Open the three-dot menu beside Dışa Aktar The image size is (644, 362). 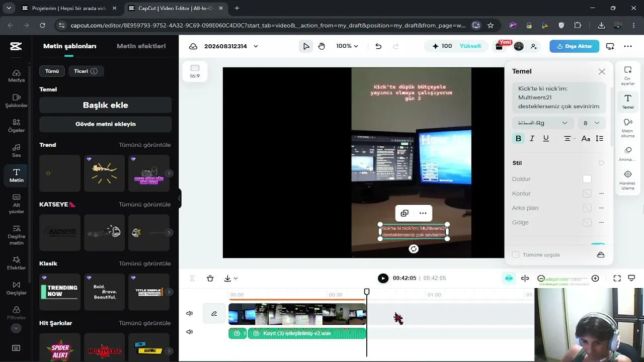628,46
